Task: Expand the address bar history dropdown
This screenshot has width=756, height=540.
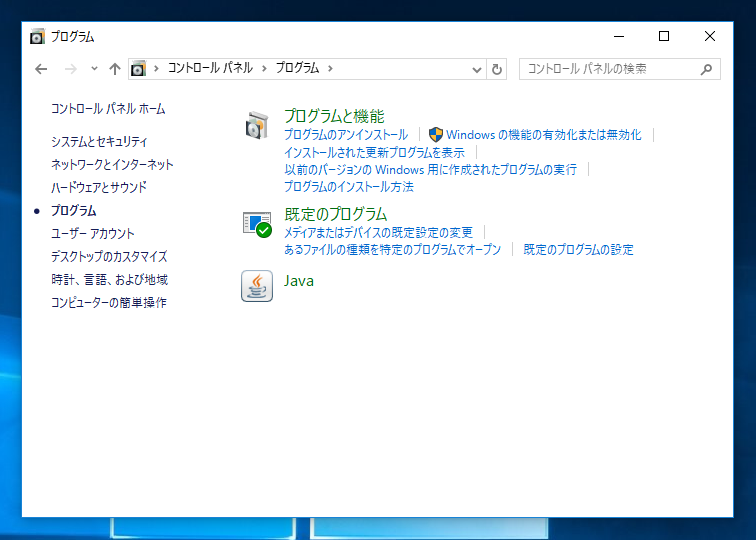Action: (x=477, y=69)
